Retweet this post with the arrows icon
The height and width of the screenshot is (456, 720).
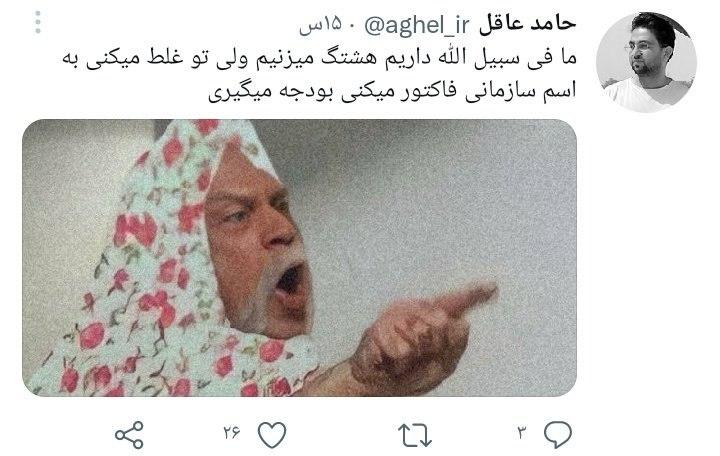tap(415, 435)
